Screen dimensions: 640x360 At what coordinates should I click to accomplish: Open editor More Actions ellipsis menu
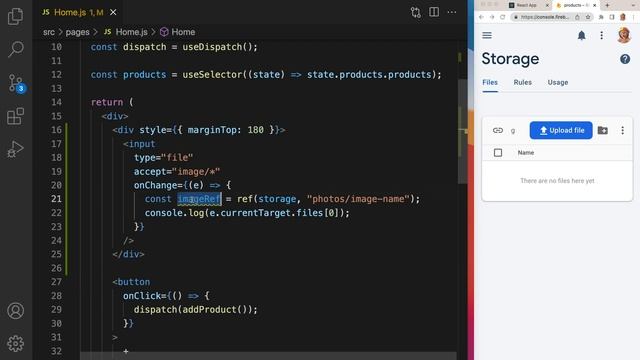click(452, 12)
